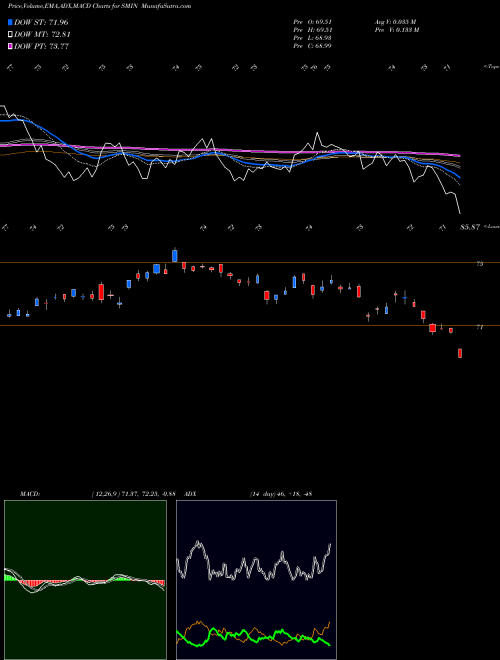Click the 71 price axis label
The height and width of the screenshot is (660, 500).
479,327
